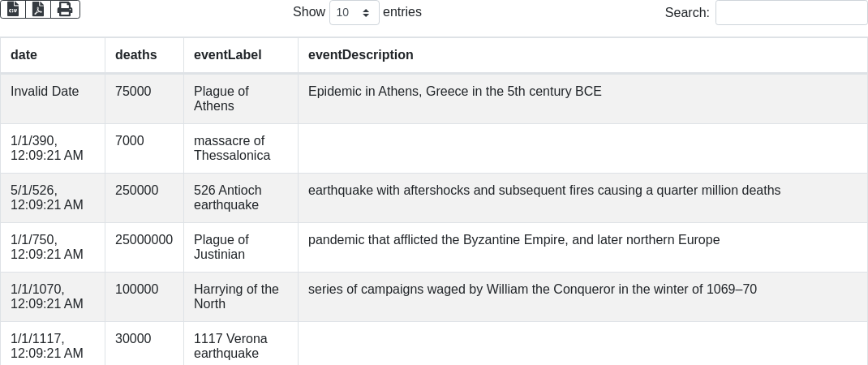The image size is (868, 365).
Task: Export the table as CSV
Action: pyautogui.click(x=13, y=9)
